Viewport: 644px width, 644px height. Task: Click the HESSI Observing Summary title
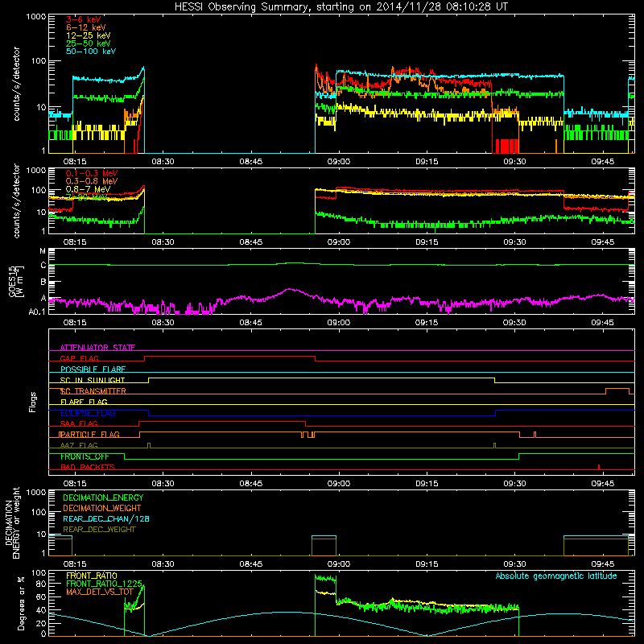(x=341, y=7)
